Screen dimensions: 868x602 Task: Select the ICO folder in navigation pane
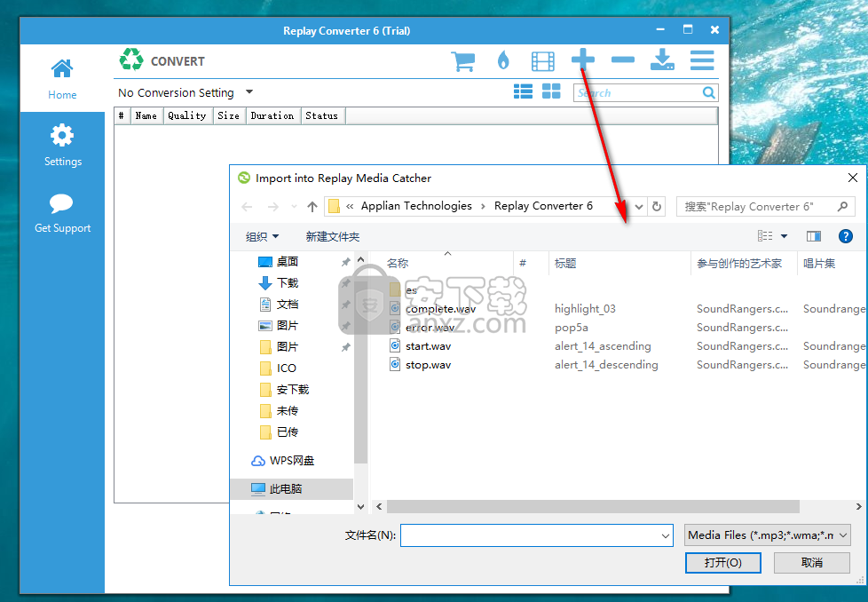point(286,368)
